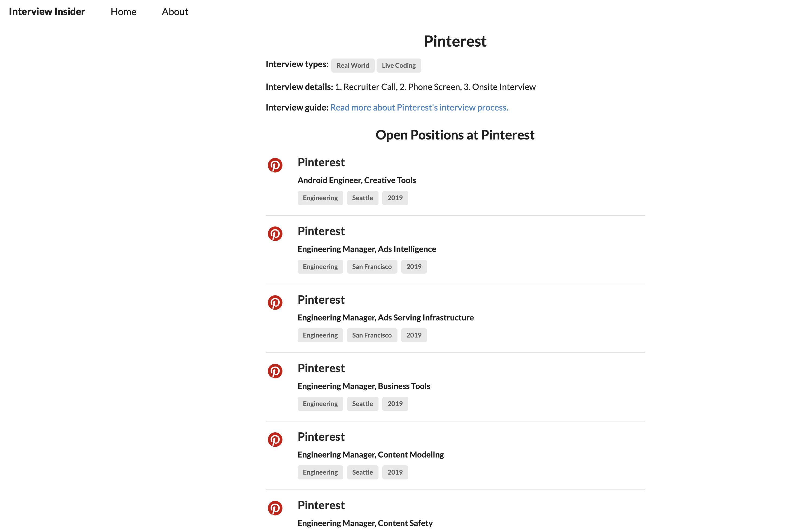Click San Francisco tag under Ads Intelligence
This screenshot has width=796, height=532.
coord(372,267)
